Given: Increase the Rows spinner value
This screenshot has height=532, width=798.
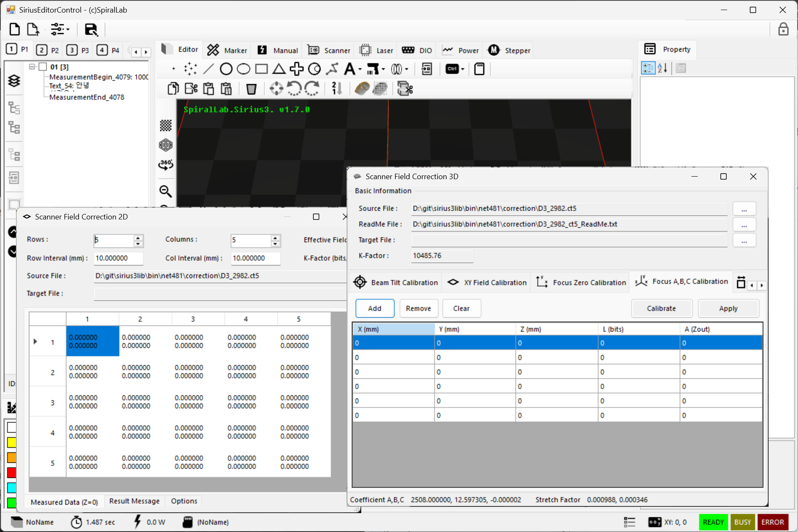Looking at the screenshot, I should point(138,238).
